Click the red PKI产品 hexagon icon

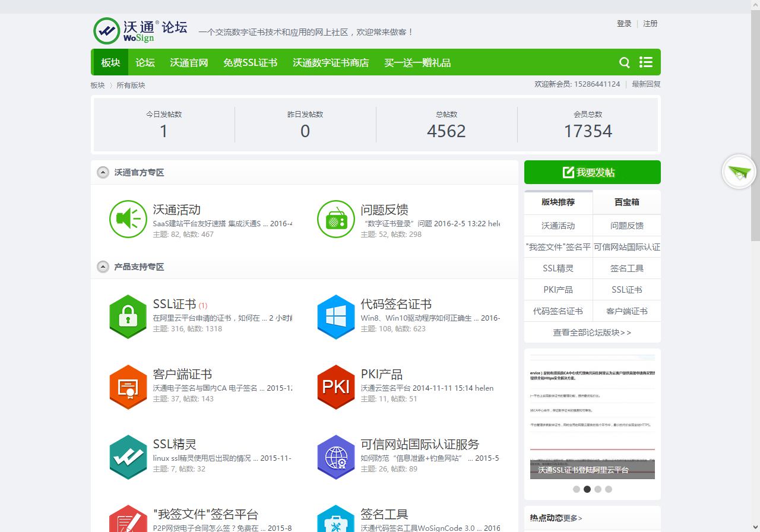336,387
